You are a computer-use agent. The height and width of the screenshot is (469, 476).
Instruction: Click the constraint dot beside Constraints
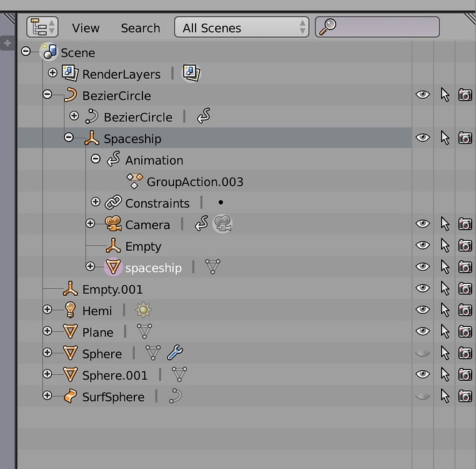click(221, 203)
